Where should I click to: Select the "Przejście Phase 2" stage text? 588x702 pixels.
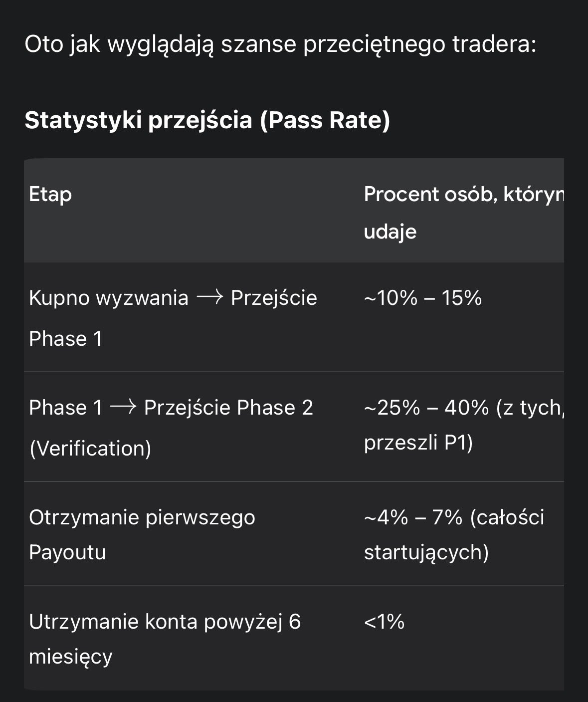coord(228,408)
